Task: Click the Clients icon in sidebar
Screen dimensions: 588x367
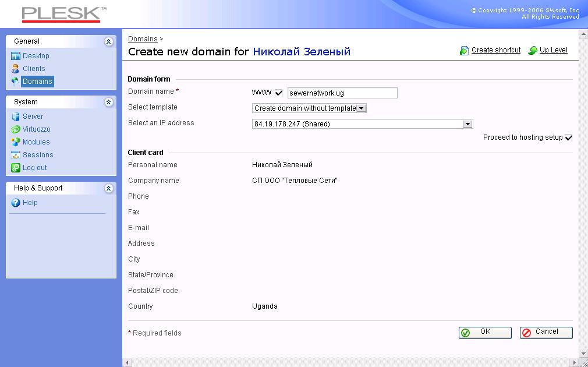Action: pyautogui.click(x=16, y=69)
